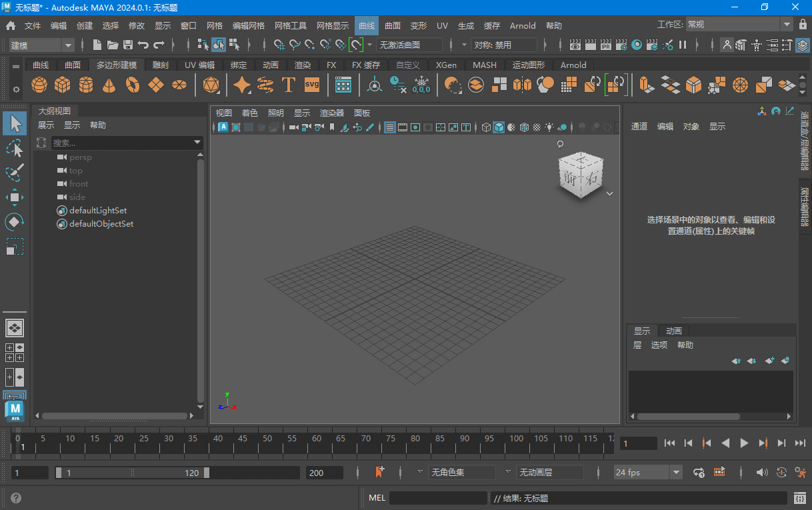Open the Arnold menu
The width and height of the screenshot is (812, 510).
point(523,25)
